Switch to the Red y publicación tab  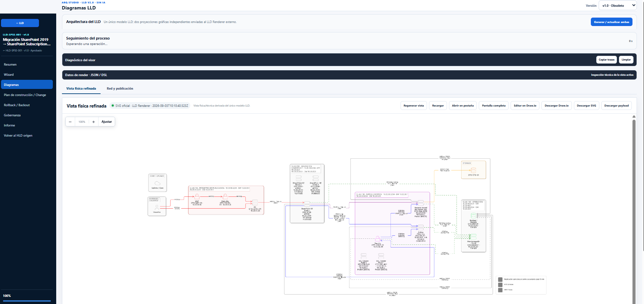click(x=120, y=89)
